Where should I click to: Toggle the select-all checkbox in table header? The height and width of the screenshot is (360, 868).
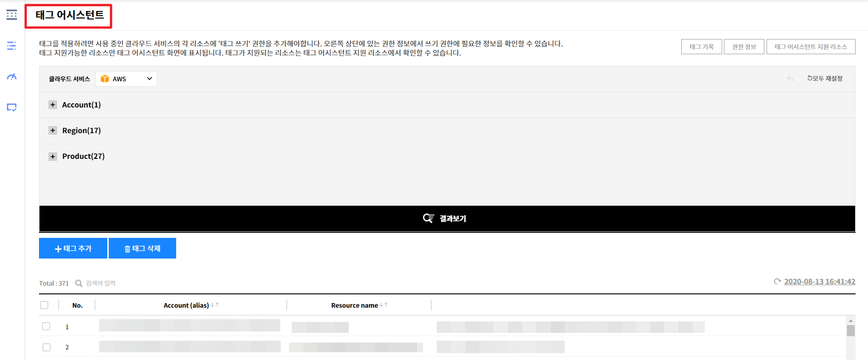pyautogui.click(x=45, y=305)
